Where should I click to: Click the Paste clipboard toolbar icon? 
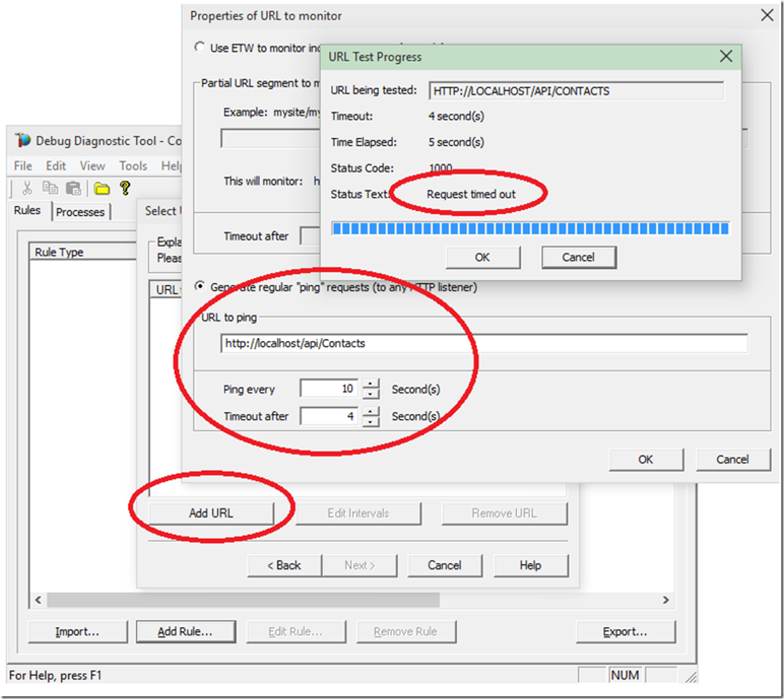coord(73,188)
